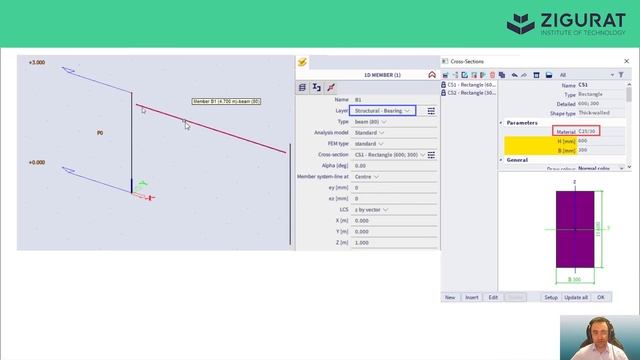Click the OK button
The height and width of the screenshot is (360, 640).
pos(601,297)
